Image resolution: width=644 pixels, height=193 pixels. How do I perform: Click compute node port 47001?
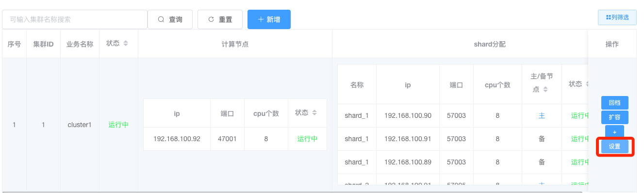pos(227,139)
